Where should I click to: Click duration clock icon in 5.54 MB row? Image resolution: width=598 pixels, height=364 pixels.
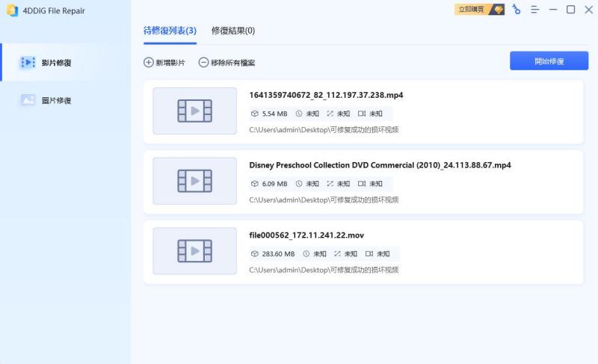(299, 114)
